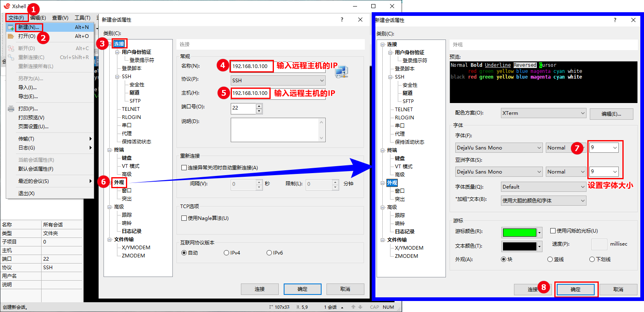Close the left 新建会话属性 dialog

click(360, 20)
